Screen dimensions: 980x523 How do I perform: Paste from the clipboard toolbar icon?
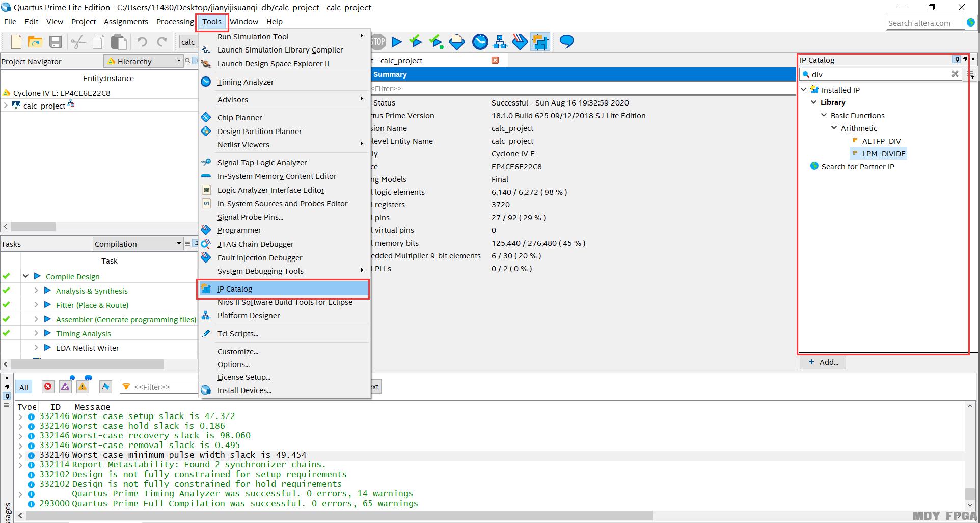tap(119, 42)
